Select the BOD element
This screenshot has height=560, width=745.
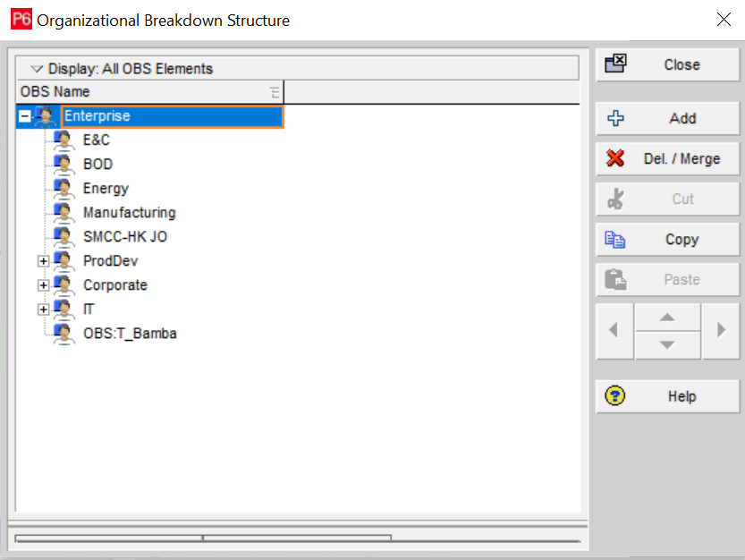click(97, 165)
